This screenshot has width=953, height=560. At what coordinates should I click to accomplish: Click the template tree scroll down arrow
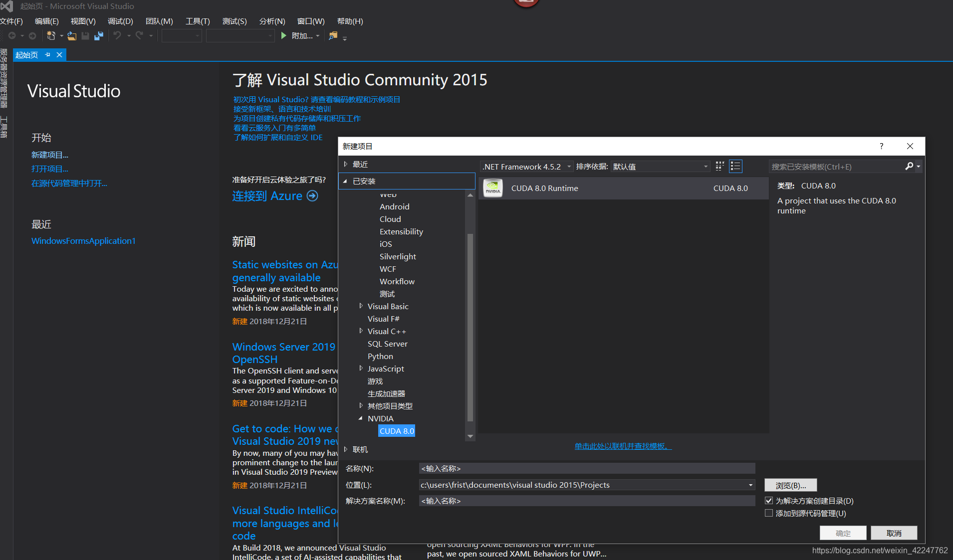coord(470,436)
